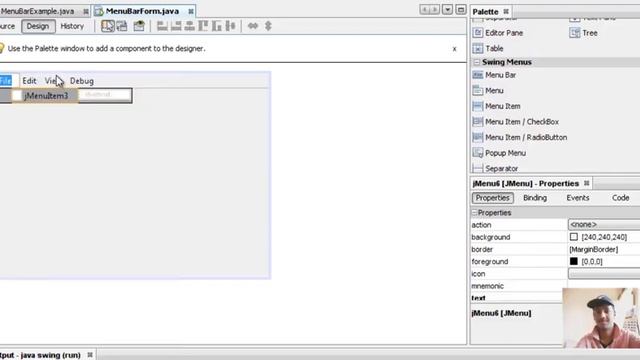640x360 pixels.
Task: Open editor tab list dropdown arrow
Action: click(x=447, y=9)
